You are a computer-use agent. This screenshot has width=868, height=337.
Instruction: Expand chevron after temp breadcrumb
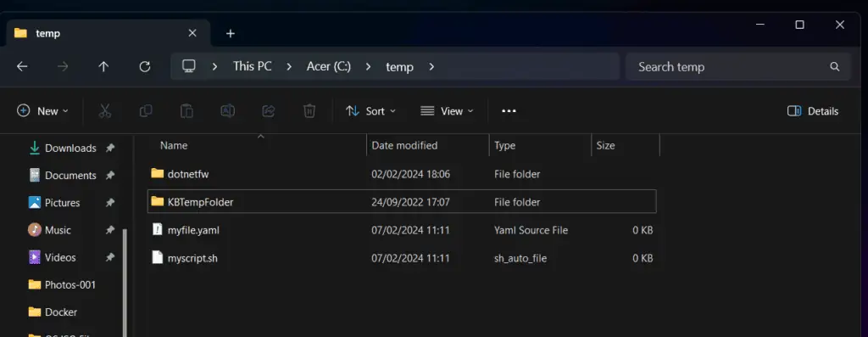pyautogui.click(x=431, y=66)
